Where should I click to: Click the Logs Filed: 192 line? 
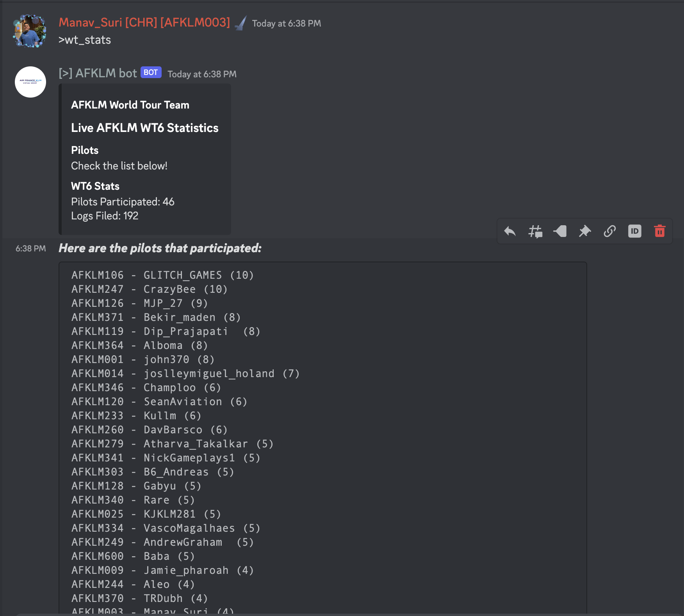105,216
